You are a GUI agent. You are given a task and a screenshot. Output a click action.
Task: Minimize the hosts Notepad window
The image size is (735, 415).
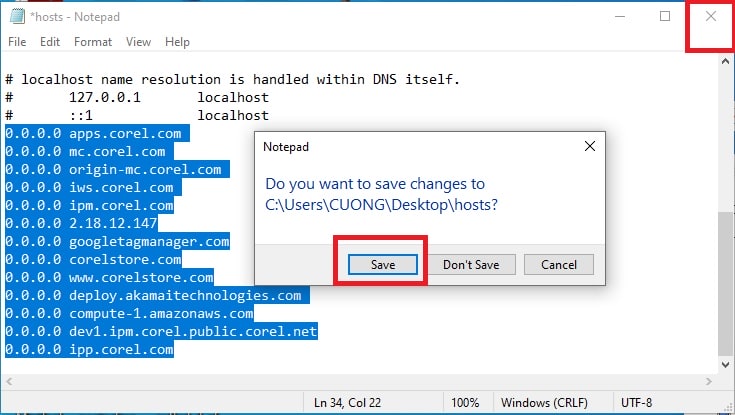620,16
